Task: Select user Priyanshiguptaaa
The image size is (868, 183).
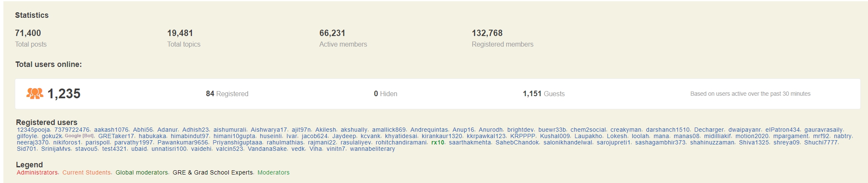Action: [x=237, y=142]
